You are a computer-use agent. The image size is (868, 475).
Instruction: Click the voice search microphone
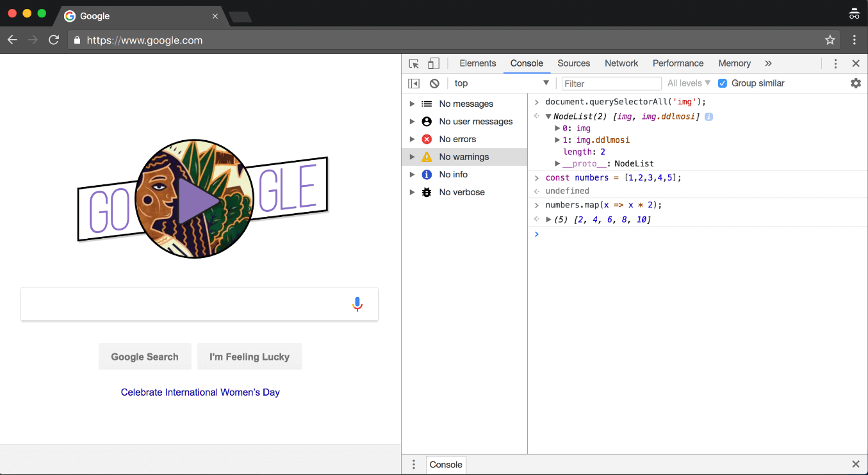tap(357, 304)
